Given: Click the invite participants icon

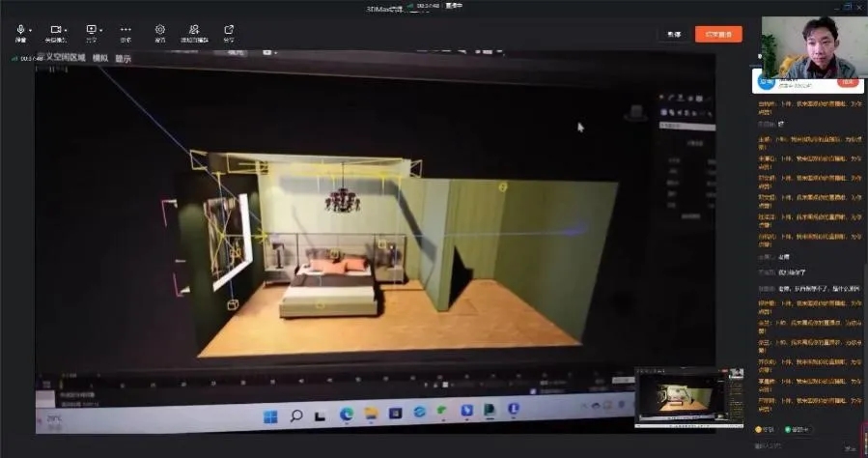Looking at the screenshot, I should click(x=194, y=29).
